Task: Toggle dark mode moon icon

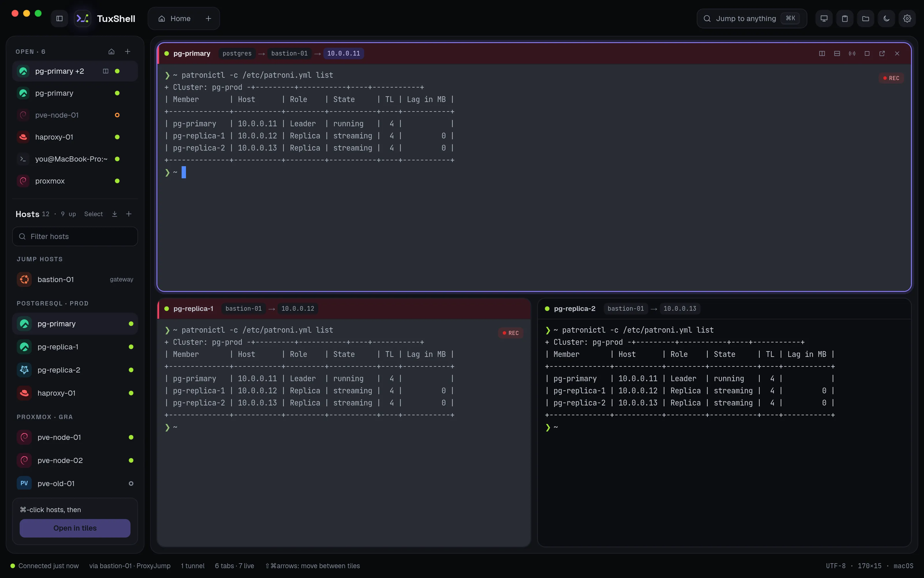Action: (886, 18)
